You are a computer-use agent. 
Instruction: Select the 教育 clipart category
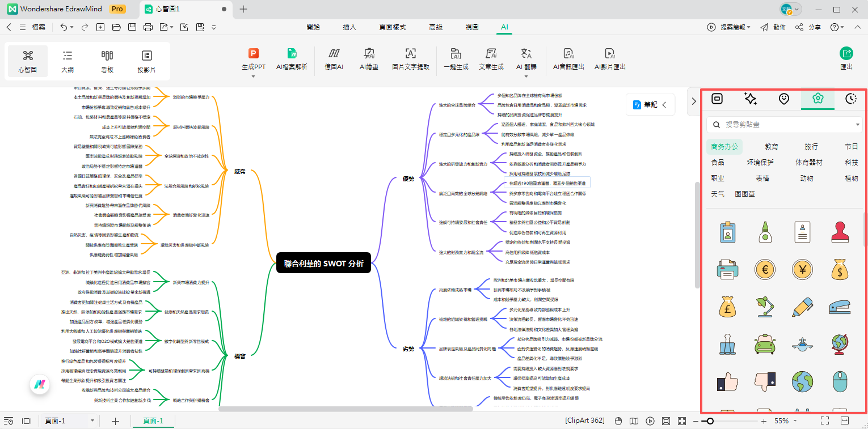click(x=772, y=146)
